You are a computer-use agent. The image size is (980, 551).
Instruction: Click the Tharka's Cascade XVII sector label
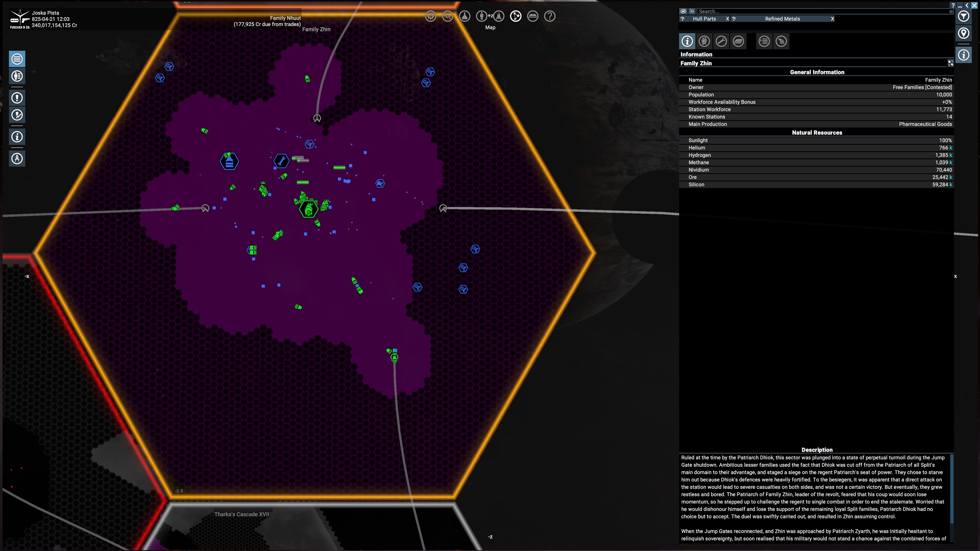click(x=242, y=514)
